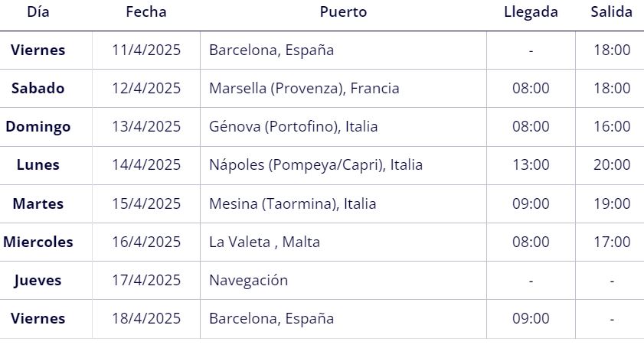Click the 13:00 arrival time for Nápoles
Screen dimensions: 644x348
pos(531,164)
